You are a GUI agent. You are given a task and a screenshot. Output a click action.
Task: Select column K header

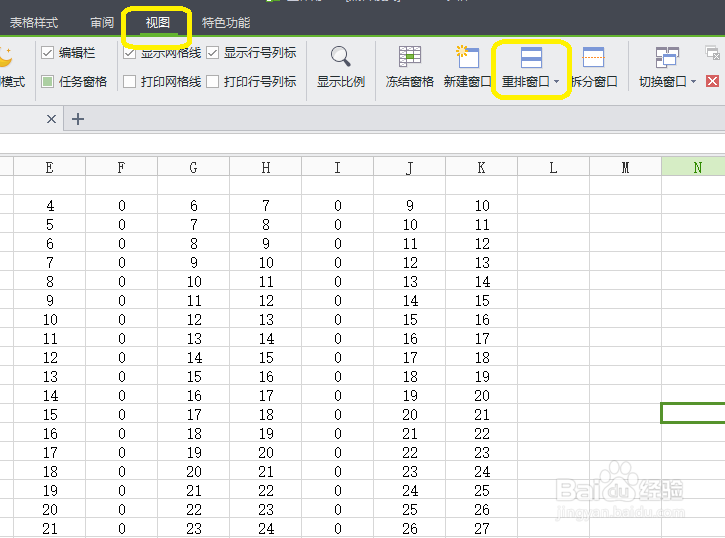482,167
